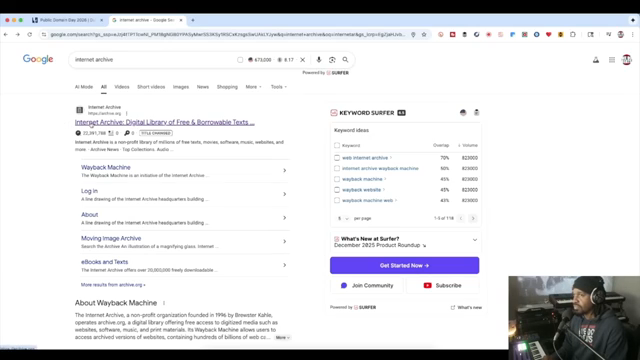Check the 'wayback machine' keyword box
The height and width of the screenshot is (360, 640).
[337, 179]
